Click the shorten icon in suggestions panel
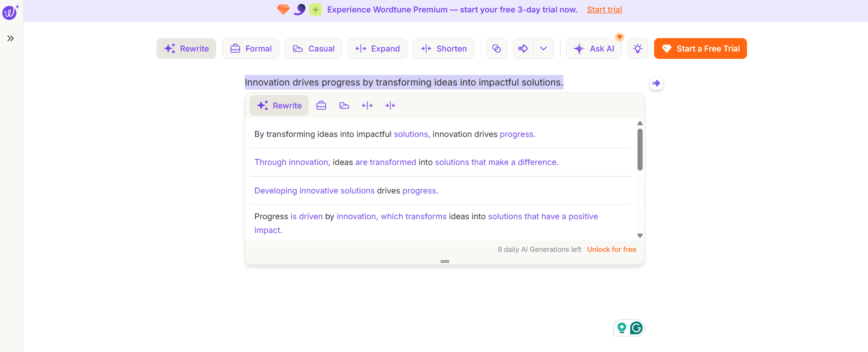 pyautogui.click(x=390, y=106)
